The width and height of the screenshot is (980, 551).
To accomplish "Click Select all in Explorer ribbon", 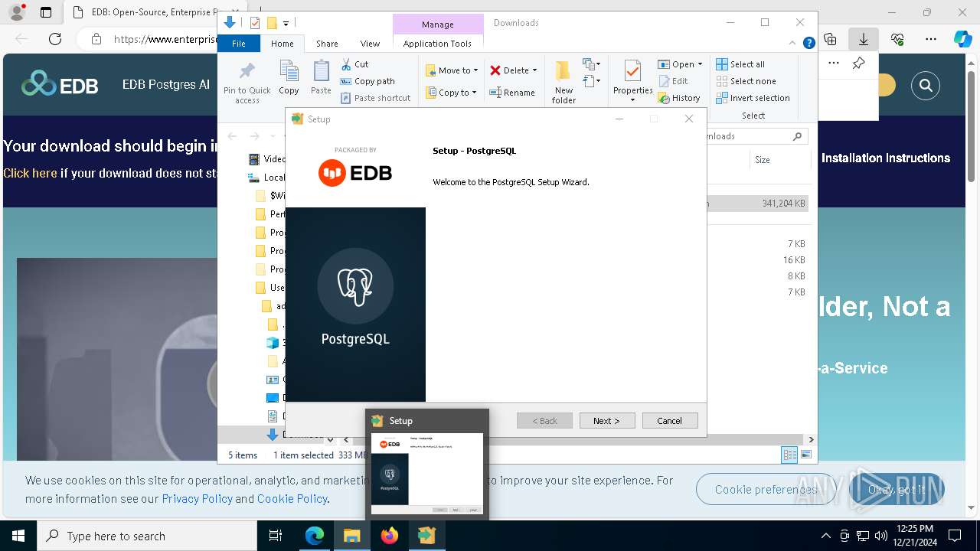I will 740,64.
